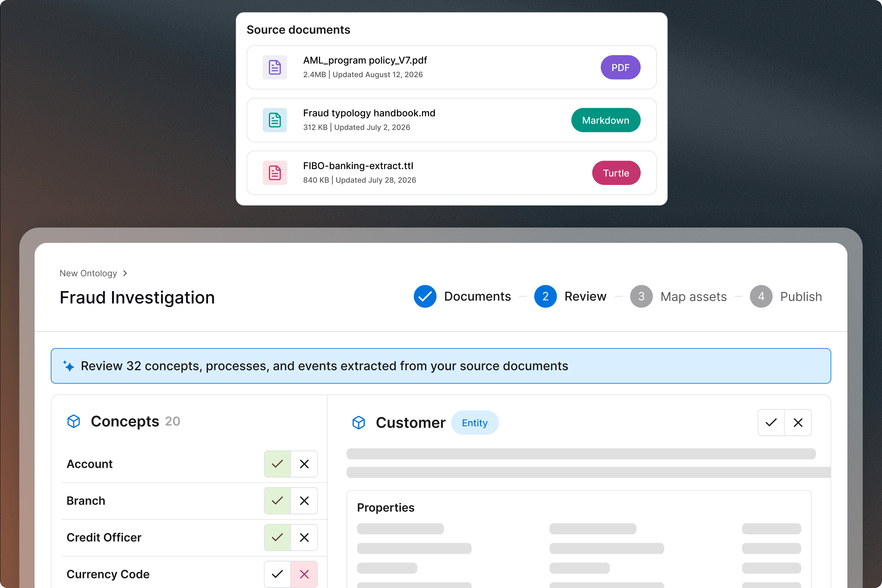This screenshot has height=588, width=882.
Task: Reject the Customer entity with X
Action: tap(798, 423)
